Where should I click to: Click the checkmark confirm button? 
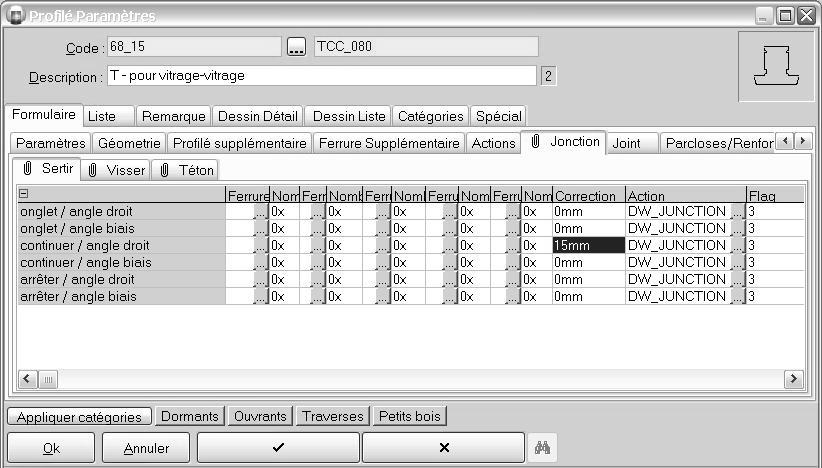coord(278,448)
